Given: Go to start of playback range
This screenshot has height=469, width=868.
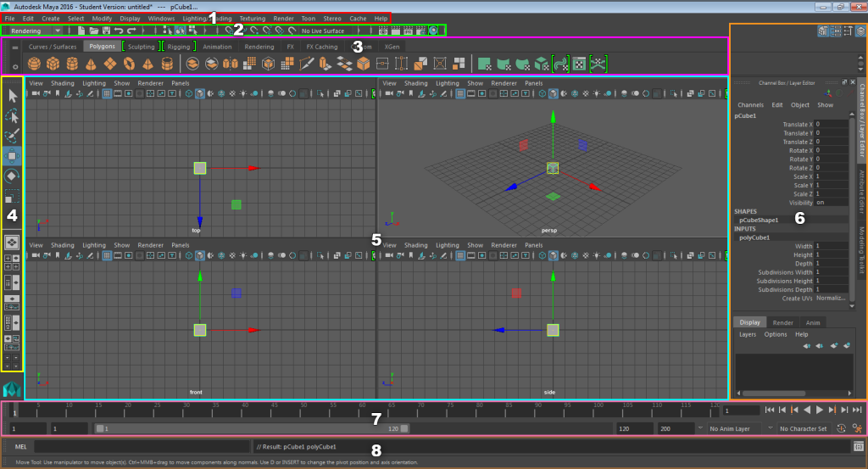Looking at the screenshot, I should [770, 410].
